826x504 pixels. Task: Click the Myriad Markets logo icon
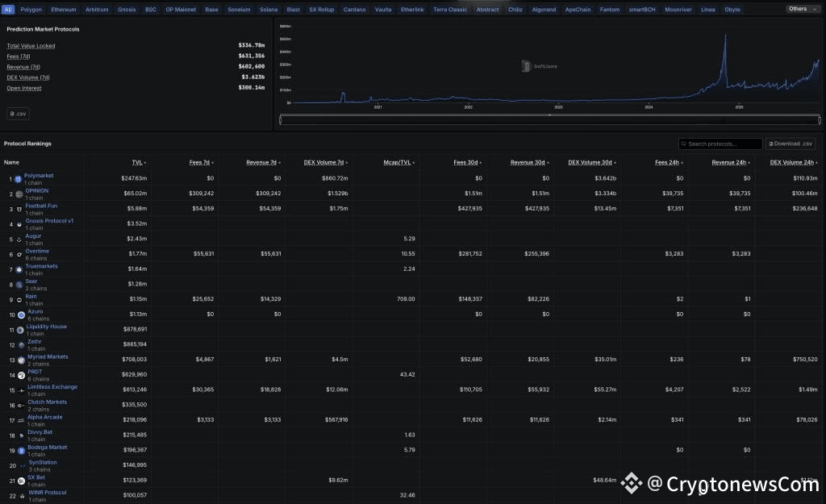(x=19, y=360)
